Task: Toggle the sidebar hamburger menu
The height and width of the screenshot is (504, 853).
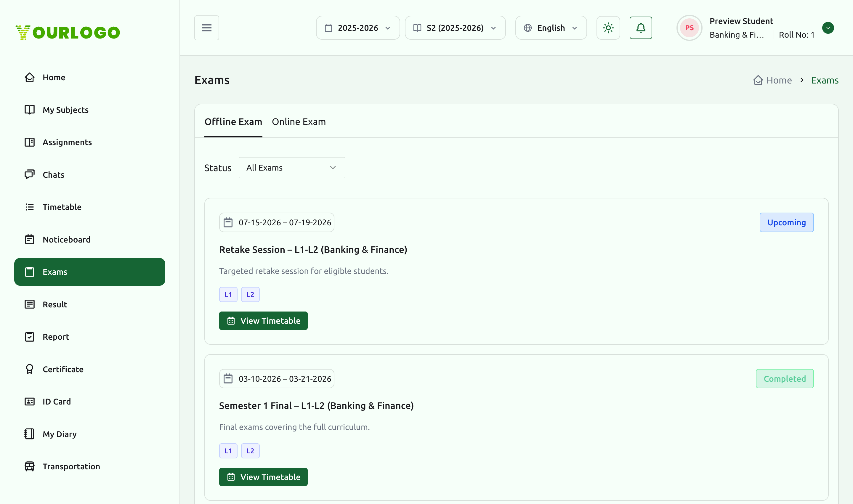Action: [x=206, y=28]
